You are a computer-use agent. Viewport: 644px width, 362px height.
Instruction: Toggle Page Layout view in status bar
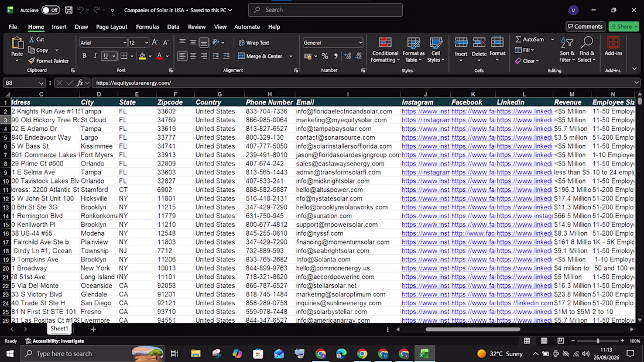544,341
